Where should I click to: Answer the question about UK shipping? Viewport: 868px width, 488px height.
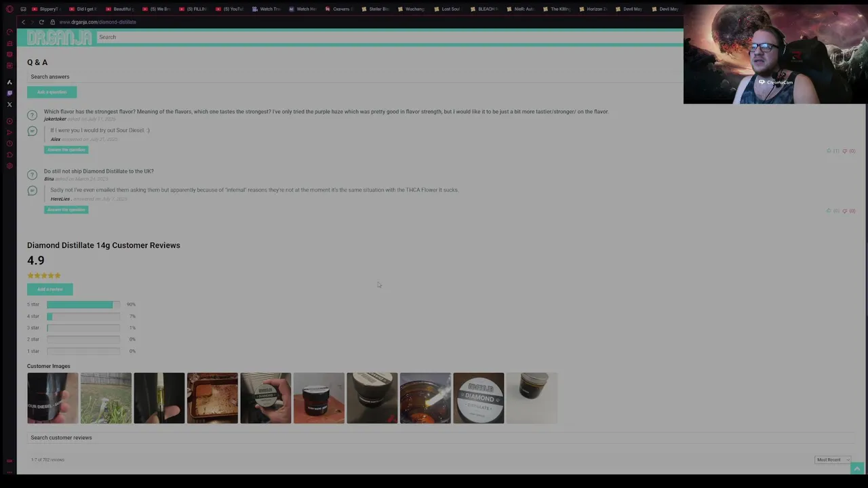point(66,209)
